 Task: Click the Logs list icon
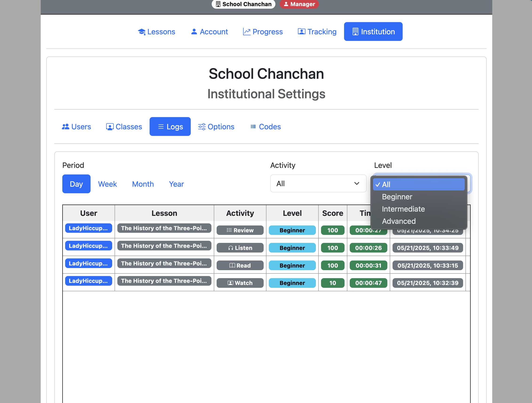tap(161, 127)
